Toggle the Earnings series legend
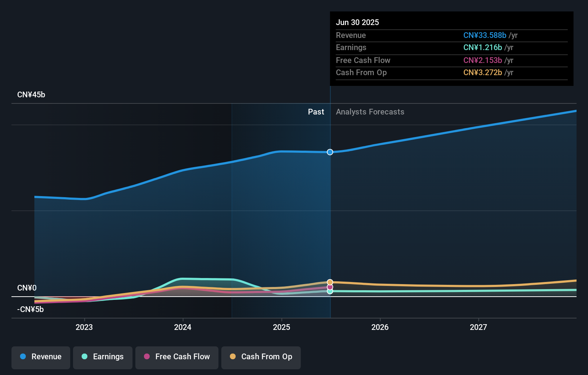 (103, 357)
